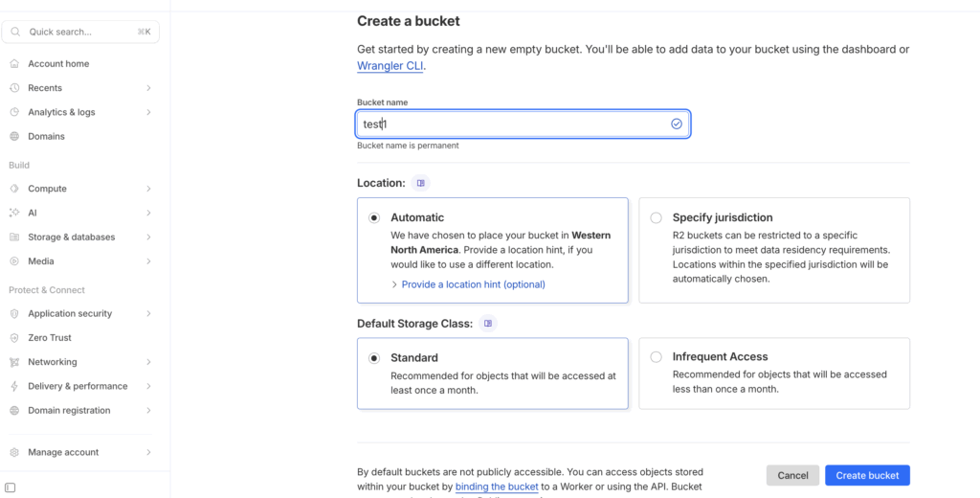Click the Create bucket button
980x498 pixels.
pos(867,476)
